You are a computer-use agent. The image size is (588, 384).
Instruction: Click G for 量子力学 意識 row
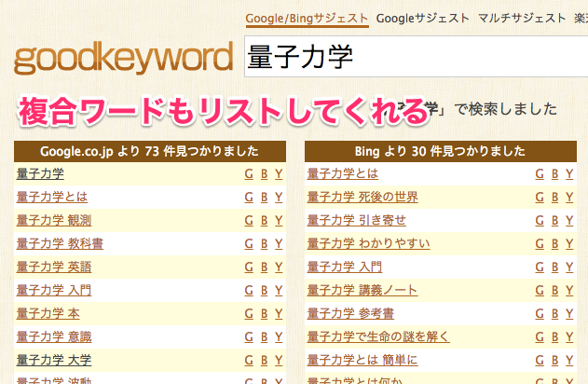(249, 336)
